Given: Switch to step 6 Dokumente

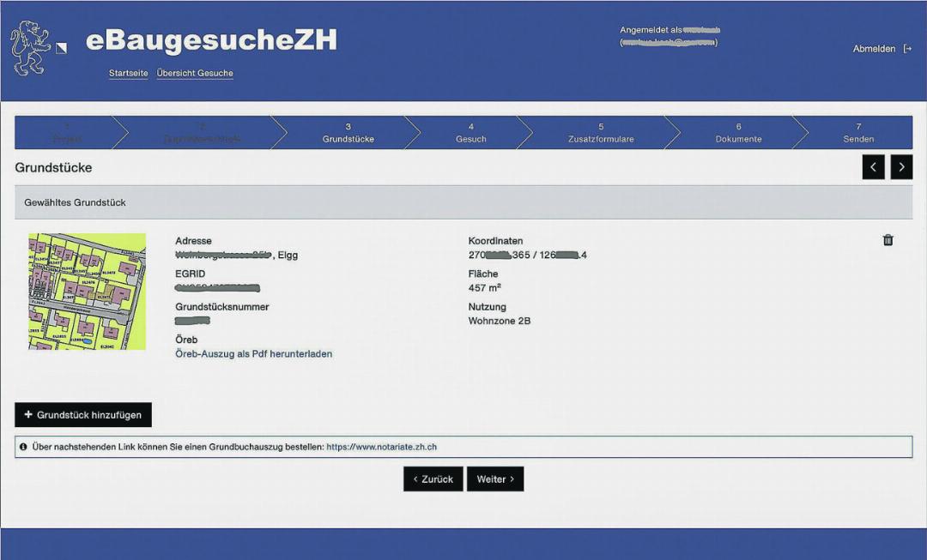Looking at the screenshot, I should [738, 133].
